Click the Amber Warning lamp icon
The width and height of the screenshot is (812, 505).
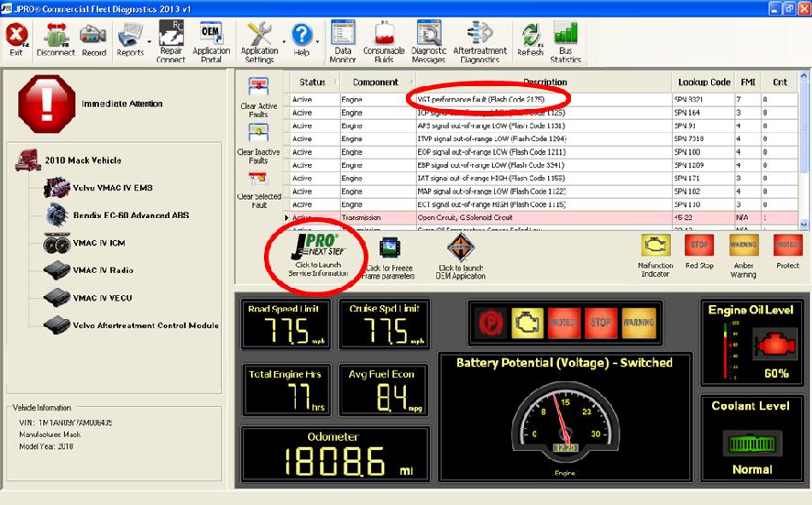[743, 245]
